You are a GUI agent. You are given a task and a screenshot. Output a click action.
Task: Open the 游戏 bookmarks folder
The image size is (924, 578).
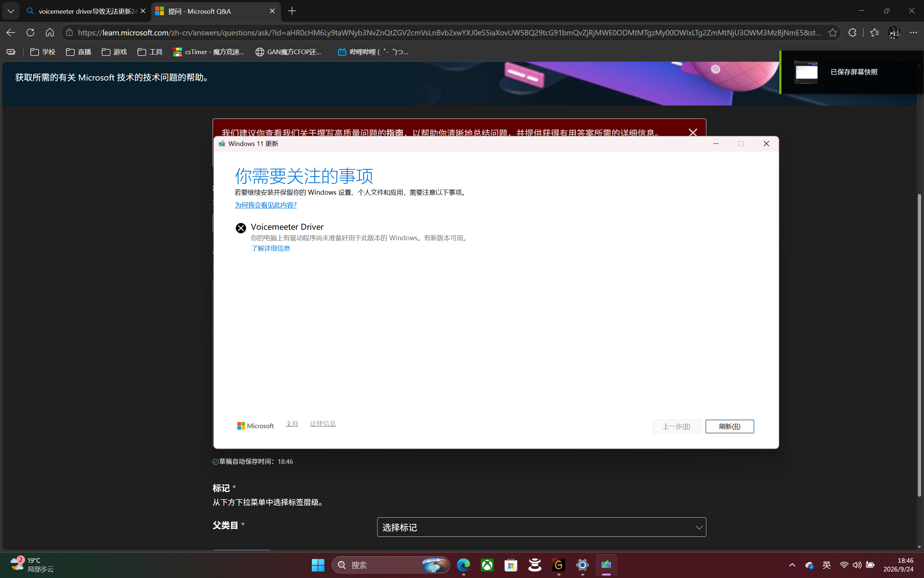114,52
